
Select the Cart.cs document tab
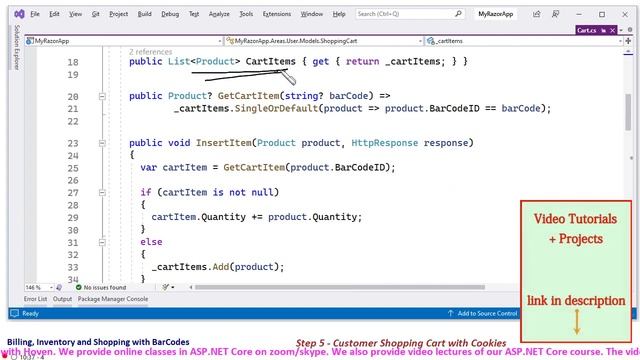point(587,30)
